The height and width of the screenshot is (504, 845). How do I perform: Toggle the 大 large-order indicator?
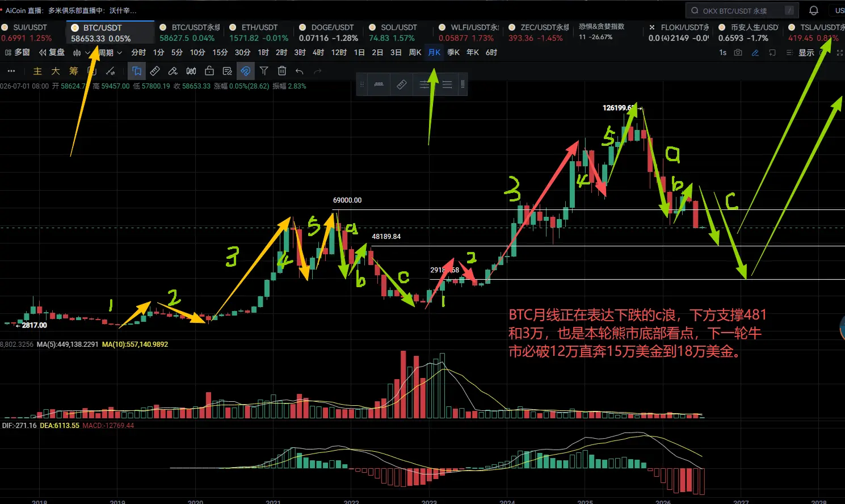point(56,71)
